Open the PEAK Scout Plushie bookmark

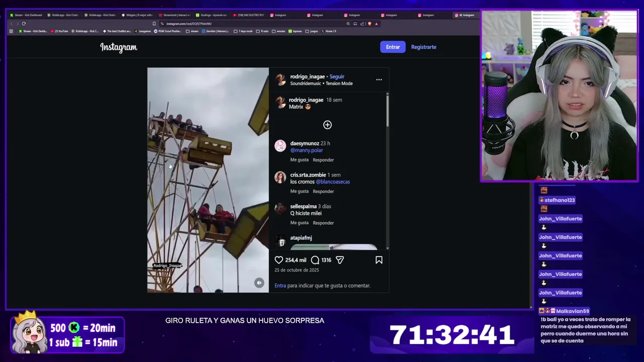point(169,31)
